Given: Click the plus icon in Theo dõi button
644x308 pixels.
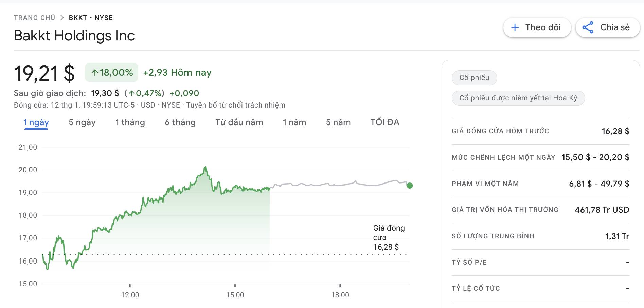Looking at the screenshot, I should [x=515, y=27].
